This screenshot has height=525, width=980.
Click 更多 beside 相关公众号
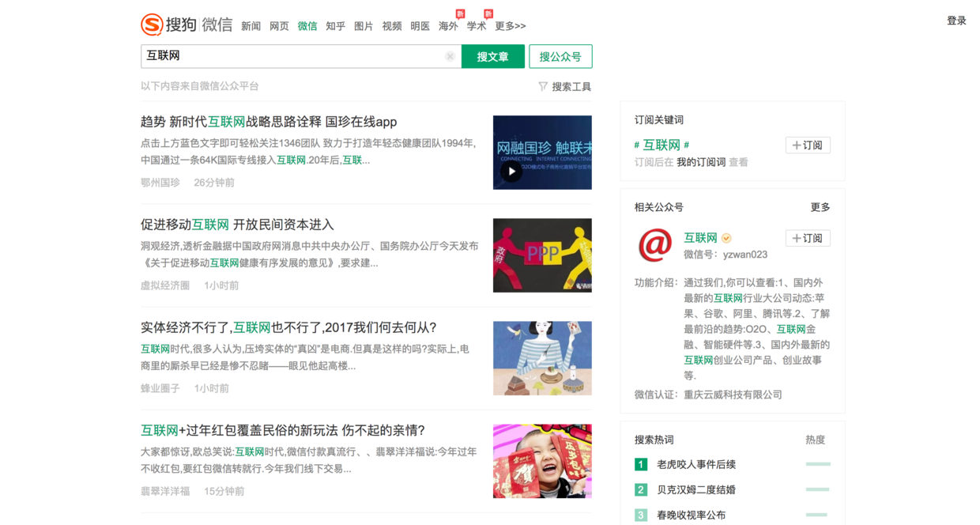point(820,207)
